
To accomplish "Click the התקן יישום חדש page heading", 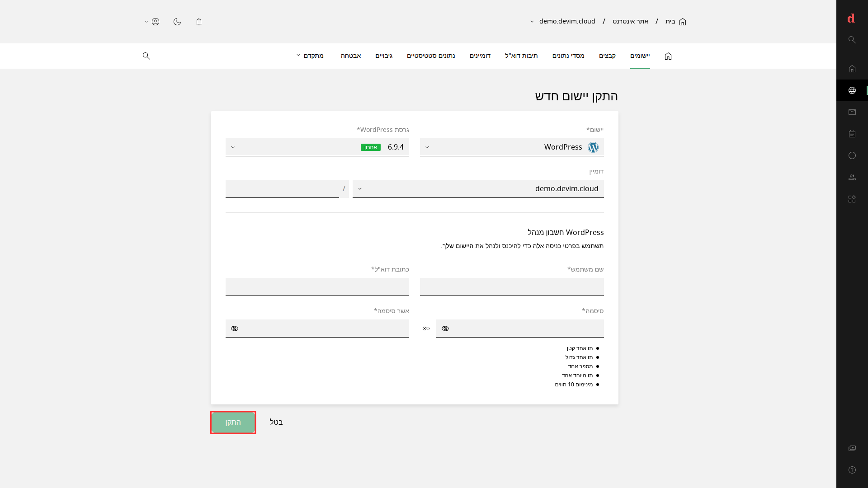I will (x=576, y=96).
